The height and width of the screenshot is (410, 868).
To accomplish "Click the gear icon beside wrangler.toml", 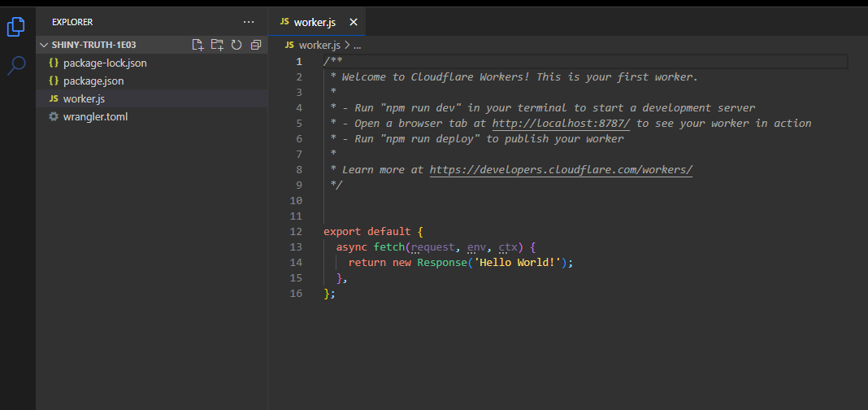I will tap(54, 117).
